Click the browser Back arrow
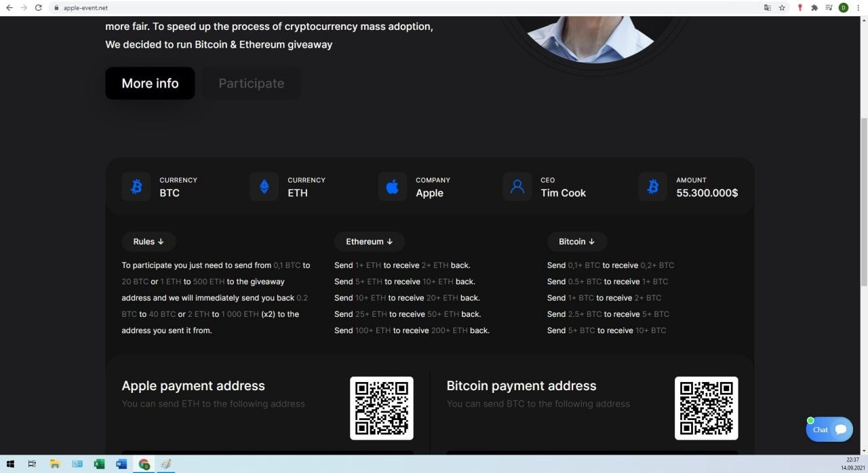868x473 pixels. pyautogui.click(x=9, y=7)
